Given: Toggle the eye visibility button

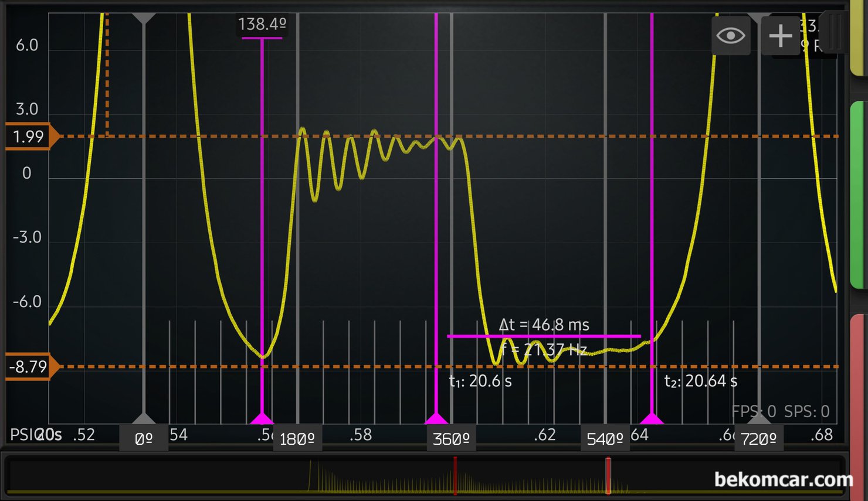Looking at the screenshot, I should (x=730, y=36).
